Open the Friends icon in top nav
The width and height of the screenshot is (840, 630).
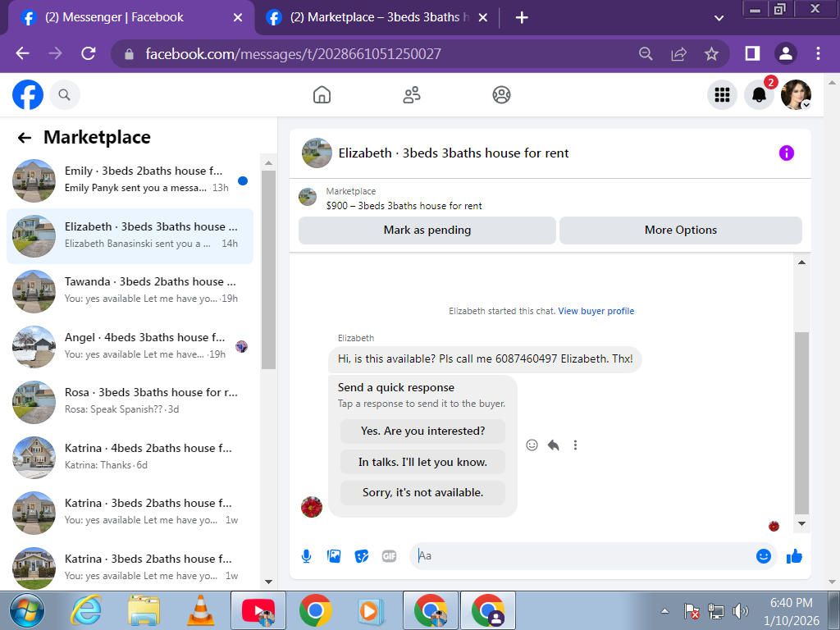click(x=412, y=95)
